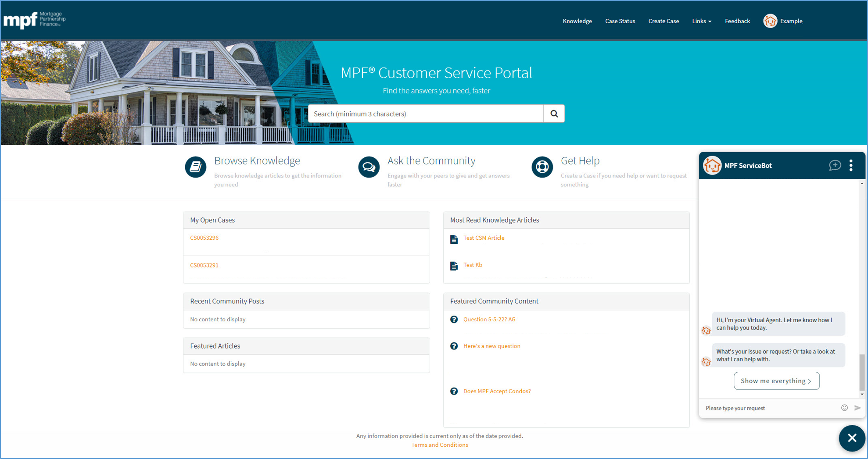868x459 pixels.
Task: Click the Featured Articles header
Action: (x=306, y=346)
